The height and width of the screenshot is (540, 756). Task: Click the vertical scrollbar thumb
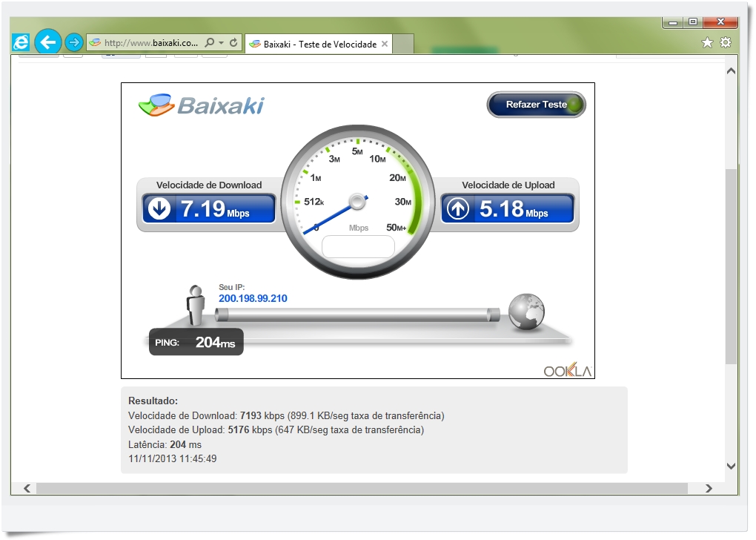[731, 266]
